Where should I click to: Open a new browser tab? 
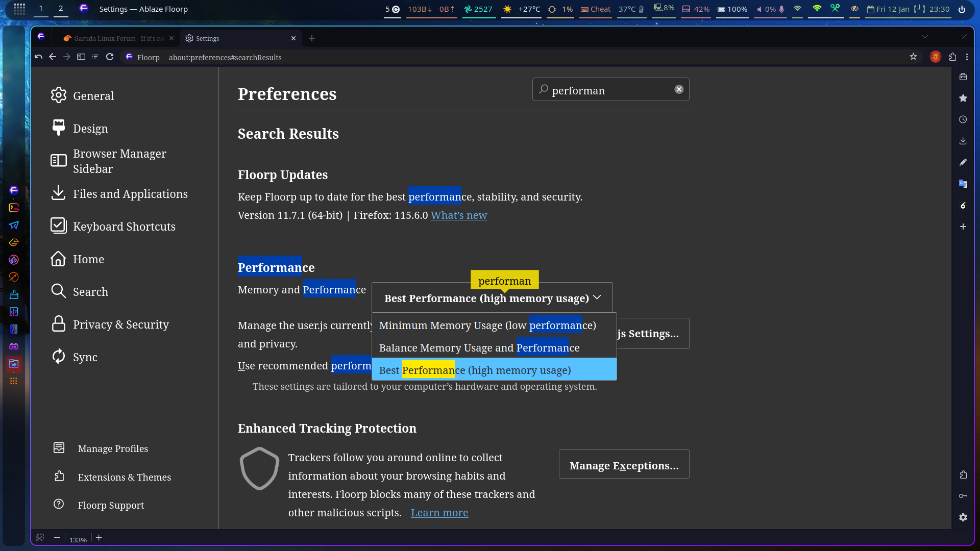click(312, 38)
